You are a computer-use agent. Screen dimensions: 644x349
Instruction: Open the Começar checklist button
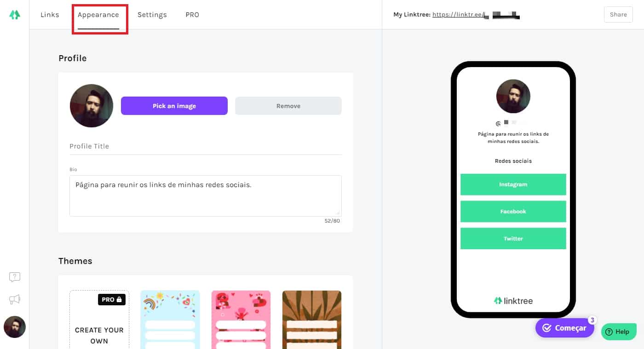pyautogui.click(x=564, y=328)
